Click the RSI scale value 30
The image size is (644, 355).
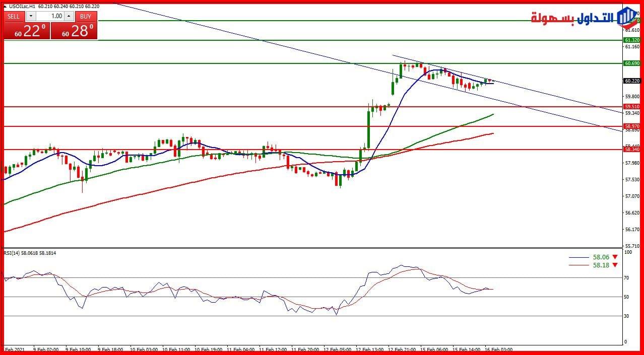[x=627, y=316]
